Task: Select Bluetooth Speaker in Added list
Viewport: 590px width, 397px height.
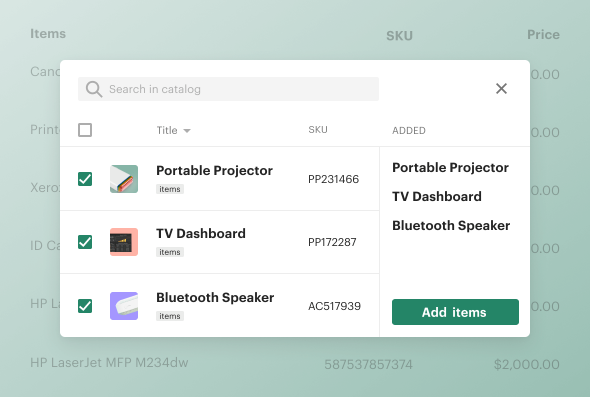Action: pyautogui.click(x=451, y=225)
